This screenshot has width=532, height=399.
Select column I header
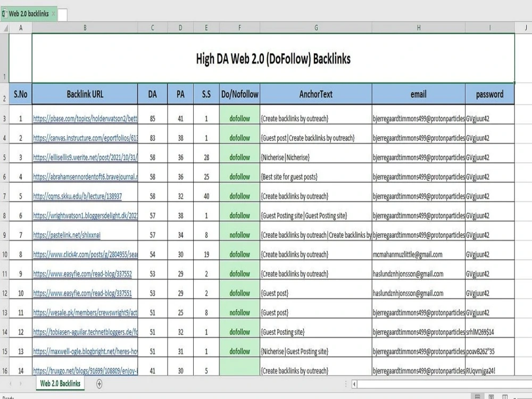(489, 28)
